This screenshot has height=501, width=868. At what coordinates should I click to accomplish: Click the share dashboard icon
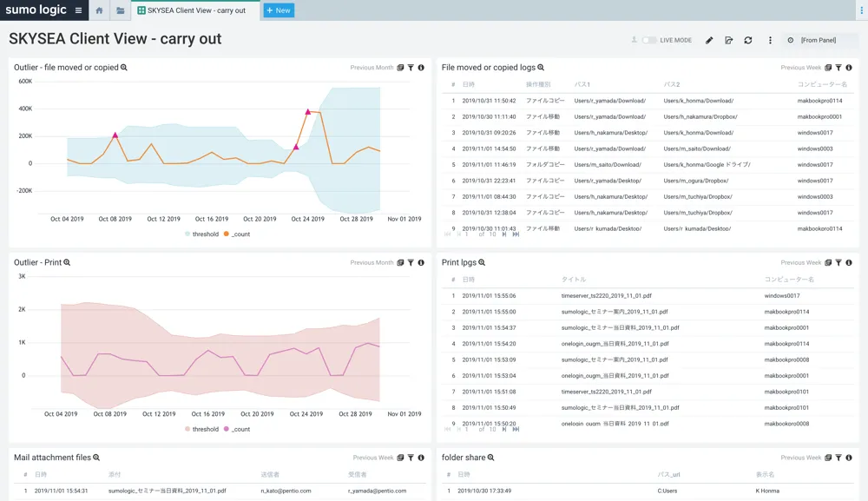[x=728, y=41]
